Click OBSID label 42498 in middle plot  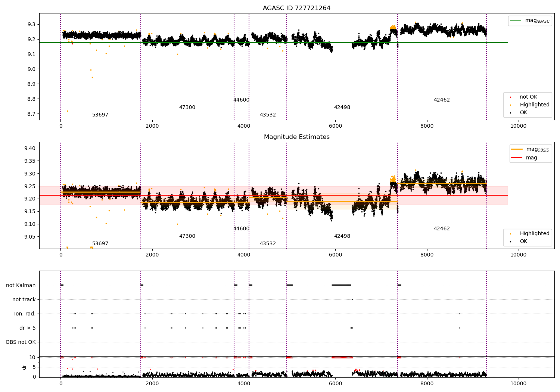coord(342,236)
